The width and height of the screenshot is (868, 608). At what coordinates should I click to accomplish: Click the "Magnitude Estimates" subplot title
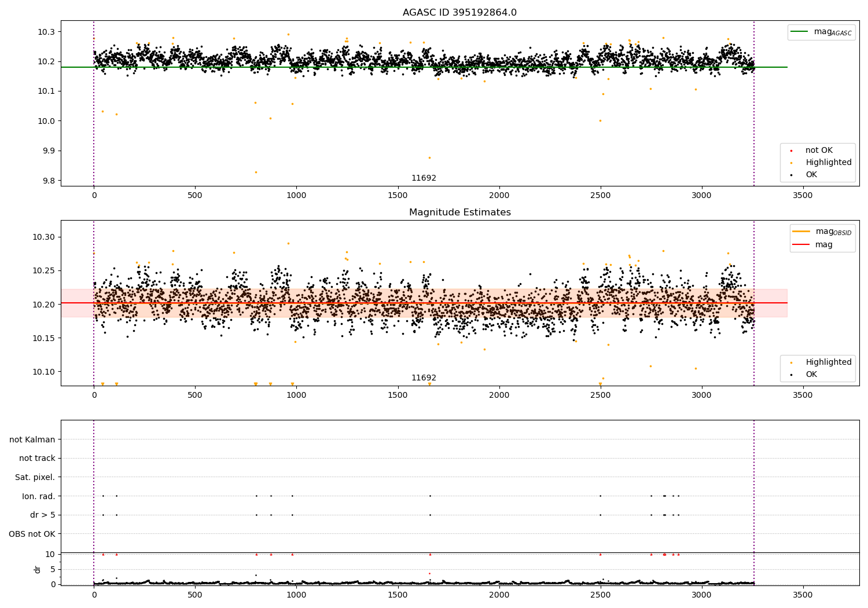point(459,213)
